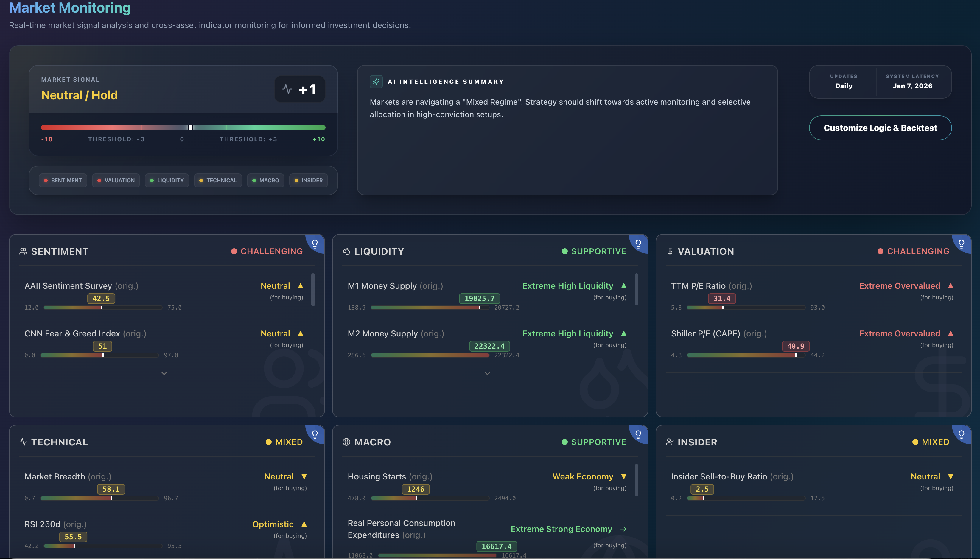Select the MACRO category pill

265,181
